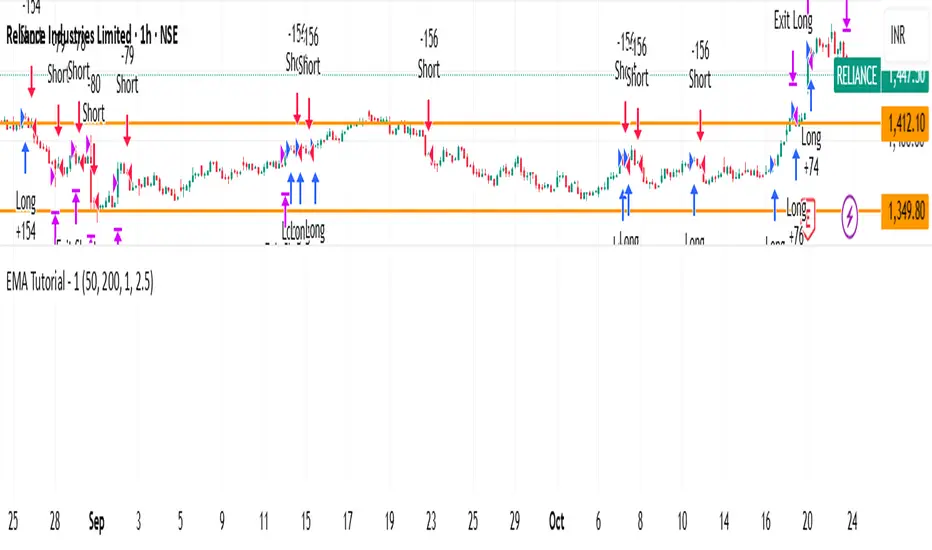This screenshot has height=550, width=932.
Task: Select the 1,412.10 orange price label
Action: [905, 124]
